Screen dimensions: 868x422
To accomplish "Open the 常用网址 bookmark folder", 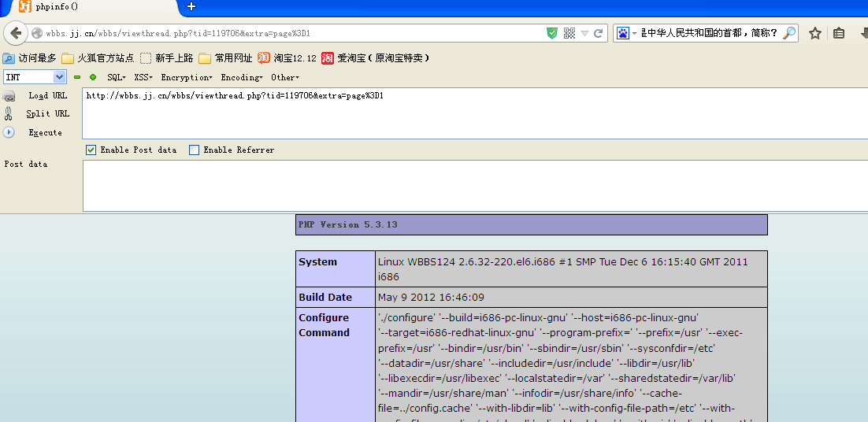I will point(225,58).
